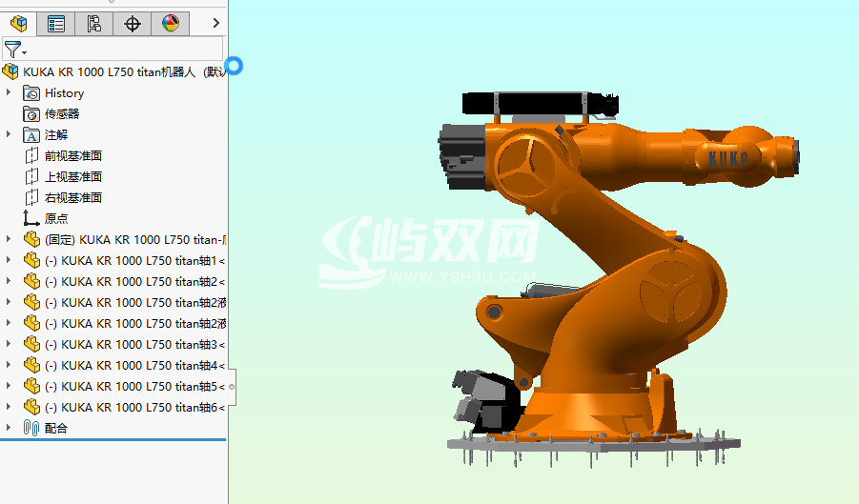Show more manager tabs with right arrow
The width and height of the screenshot is (859, 504).
click(215, 23)
